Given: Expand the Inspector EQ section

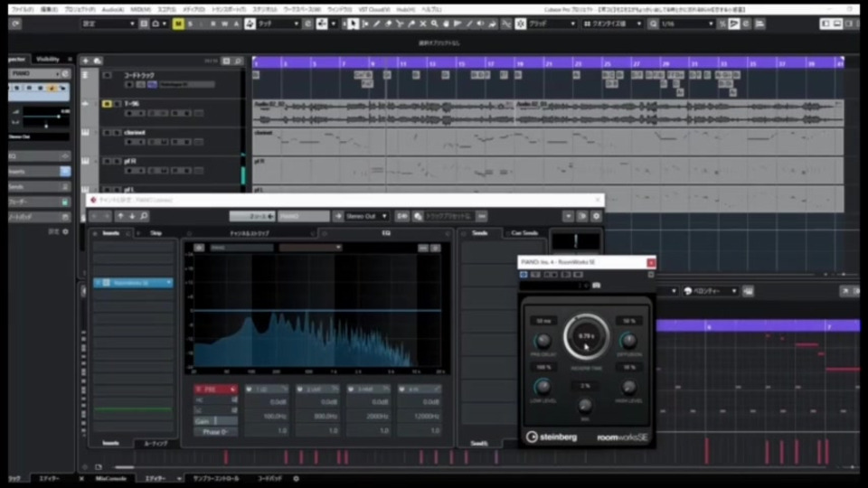Looking at the screenshot, I should 39,156.
